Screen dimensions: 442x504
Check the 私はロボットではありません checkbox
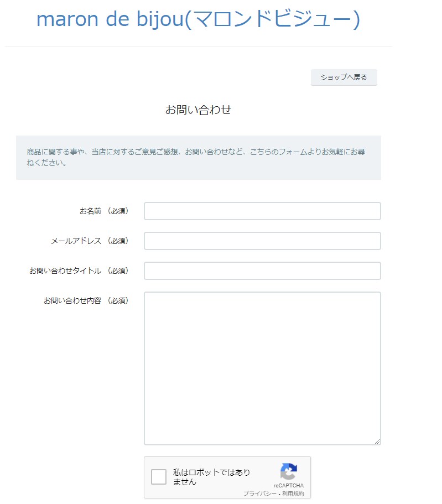coord(159,477)
